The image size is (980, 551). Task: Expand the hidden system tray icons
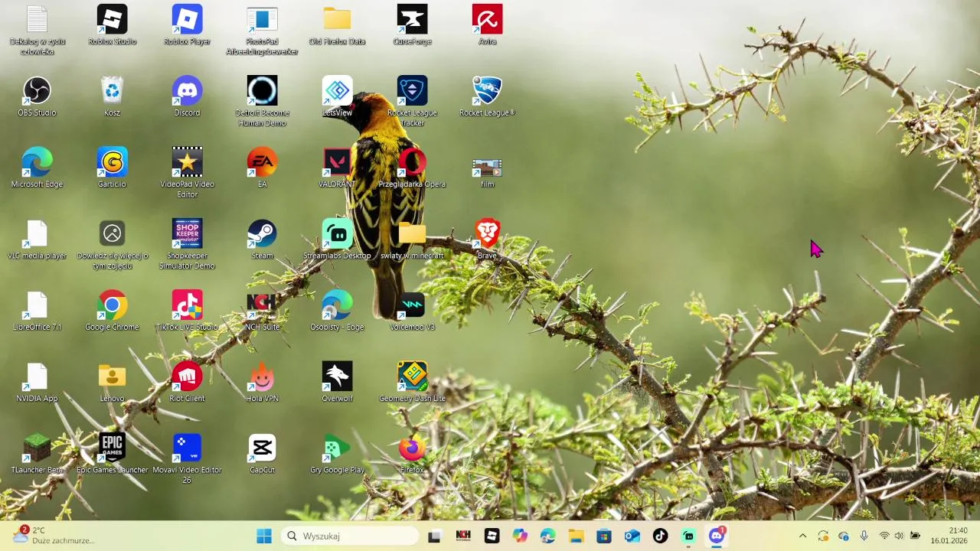tap(802, 536)
